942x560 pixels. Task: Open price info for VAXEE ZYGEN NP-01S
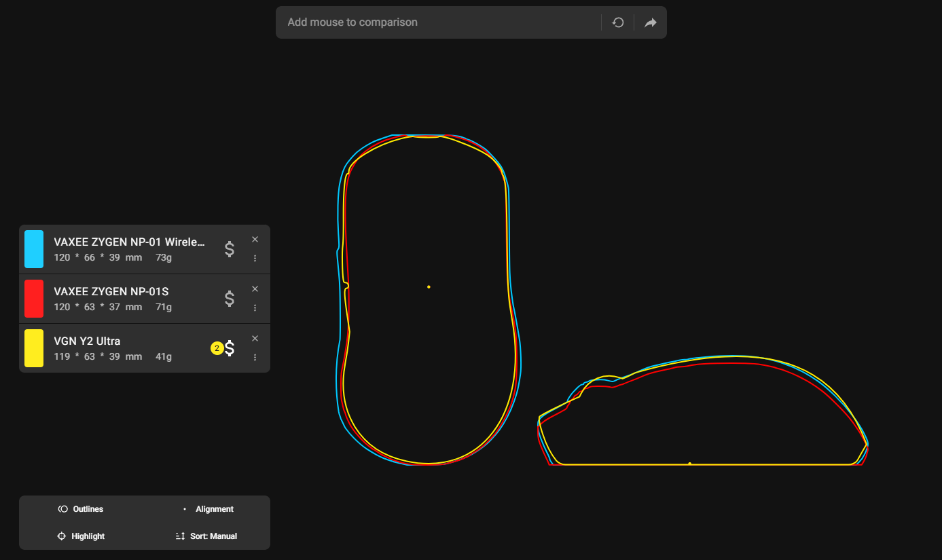click(x=230, y=299)
